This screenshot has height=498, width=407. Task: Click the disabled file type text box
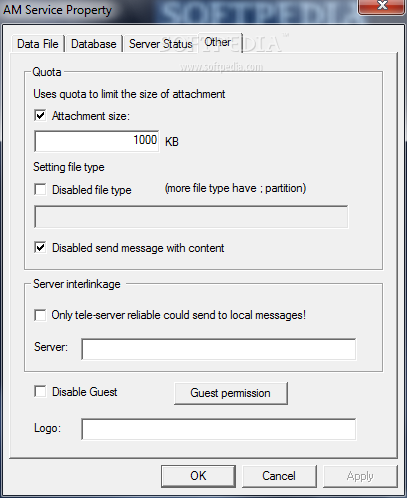pos(191,217)
